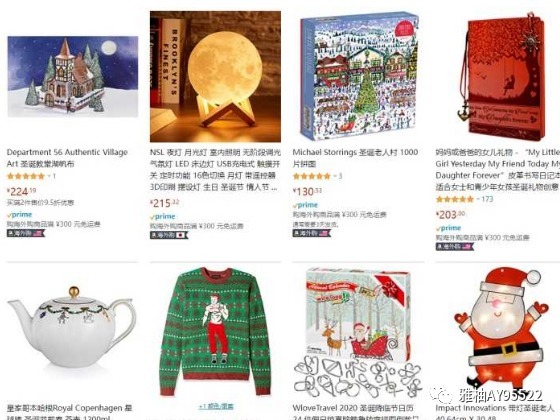Viewport: 560px width, 420px height.
Task: Open the Michael Storrings puzzle box image
Action: click(x=359, y=76)
